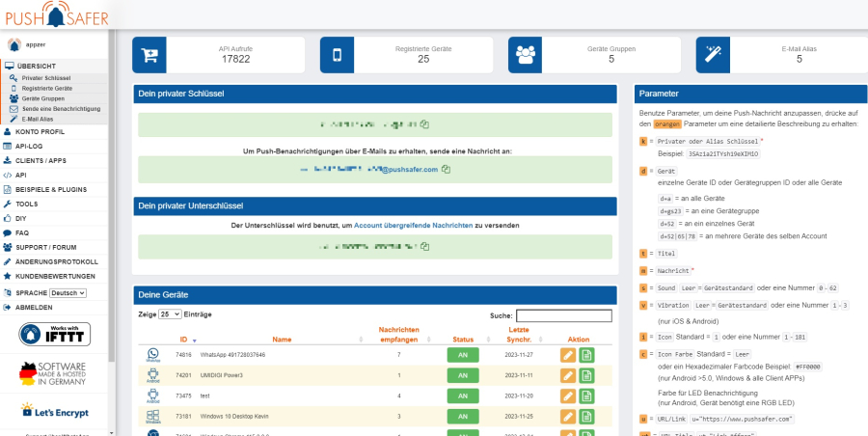Click the E-Mail Alias magic wand icon

pyautogui.click(x=715, y=54)
